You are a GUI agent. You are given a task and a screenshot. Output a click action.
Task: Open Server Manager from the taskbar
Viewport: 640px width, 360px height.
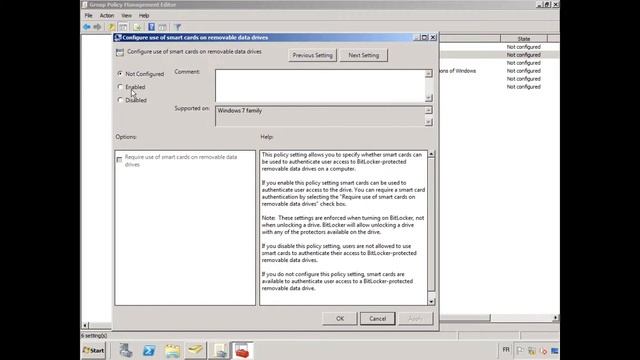(x=126, y=350)
